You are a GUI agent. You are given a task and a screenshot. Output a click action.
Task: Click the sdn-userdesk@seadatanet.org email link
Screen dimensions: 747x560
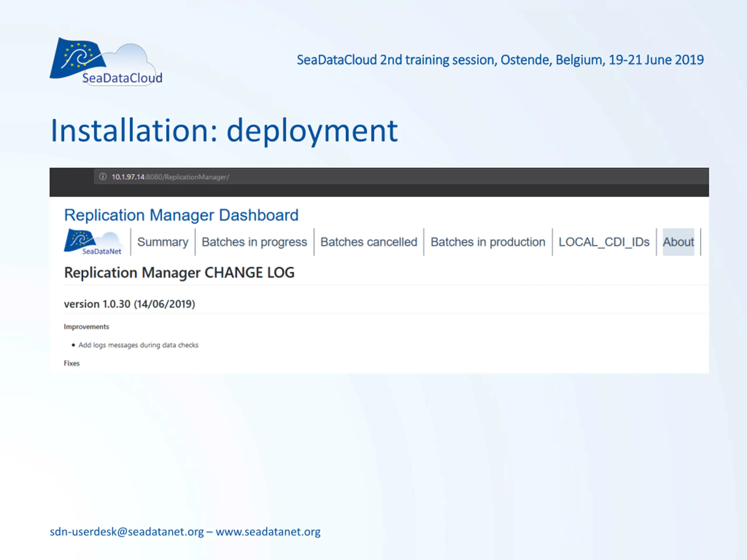pyautogui.click(x=127, y=532)
